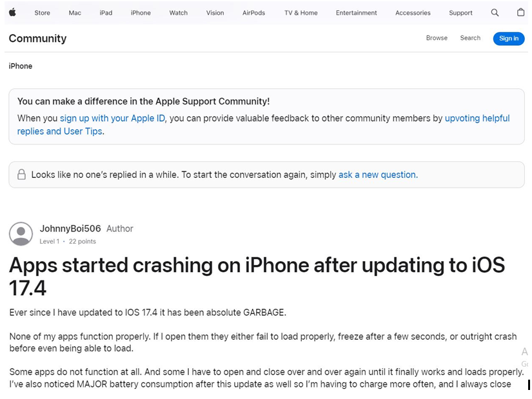Open the Store menu item
This screenshot has height=399, width=532.
(x=42, y=13)
